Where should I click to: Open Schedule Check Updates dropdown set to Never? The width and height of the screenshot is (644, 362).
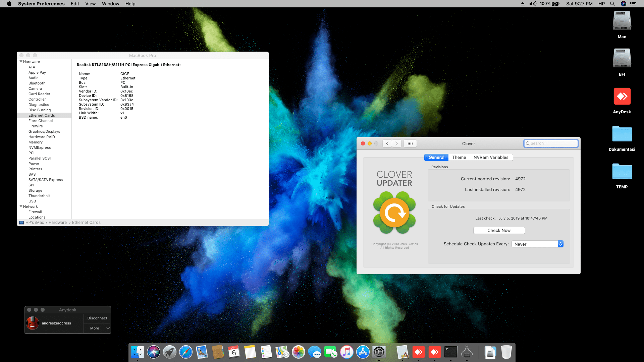click(537, 244)
